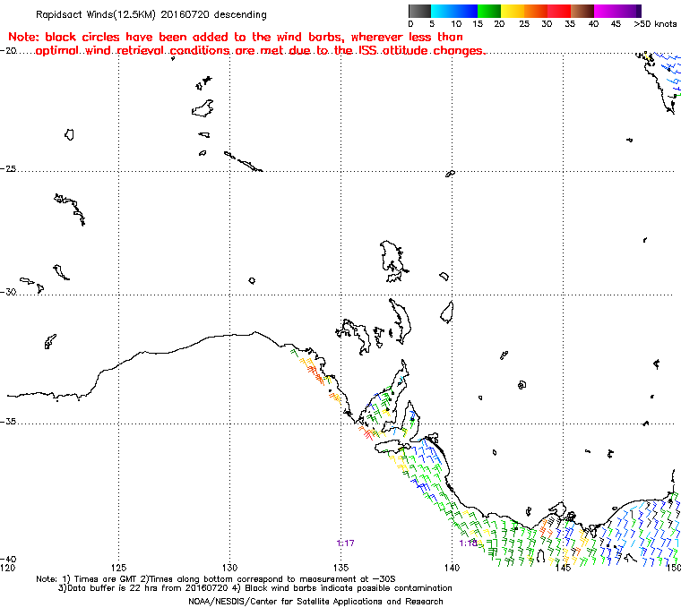Select the orange 25–30 knot legend swatch
Viewport: 681px width, 616px height.
pyautogui.click(x=536, y=11)
